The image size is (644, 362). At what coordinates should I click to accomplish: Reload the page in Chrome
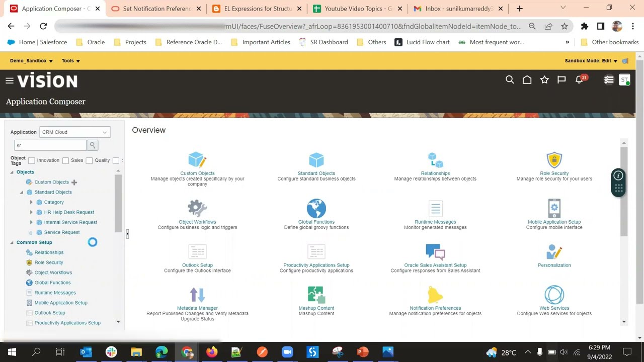pos(43,26)
